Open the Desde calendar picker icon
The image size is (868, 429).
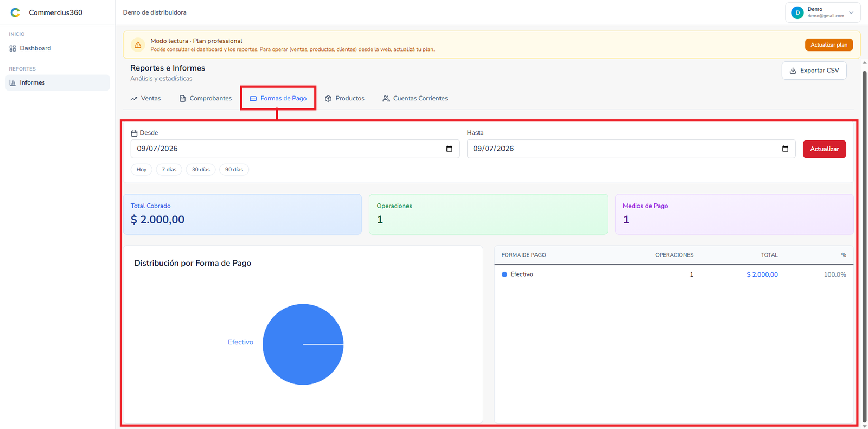coord(449,149)
